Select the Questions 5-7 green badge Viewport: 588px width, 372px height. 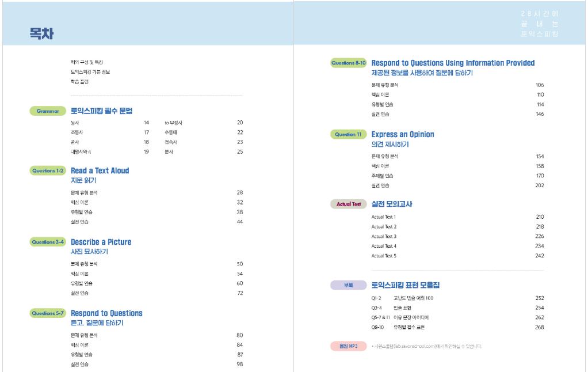tap(48, 313)
